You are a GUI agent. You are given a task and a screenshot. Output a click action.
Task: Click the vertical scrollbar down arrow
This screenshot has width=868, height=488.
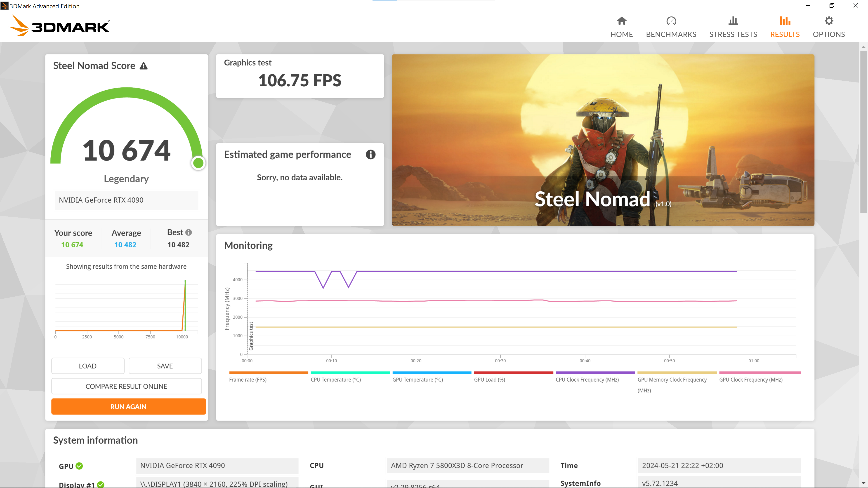[863, 484]
